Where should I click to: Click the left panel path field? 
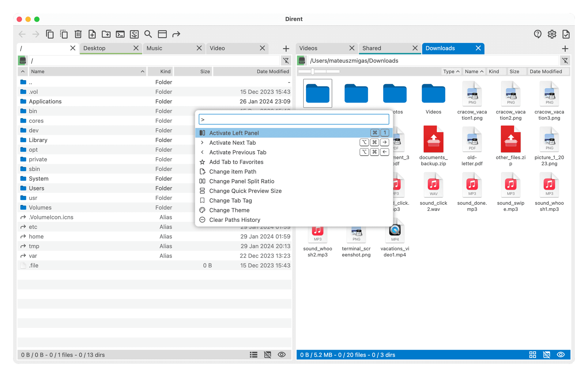(x=155, y=61)
